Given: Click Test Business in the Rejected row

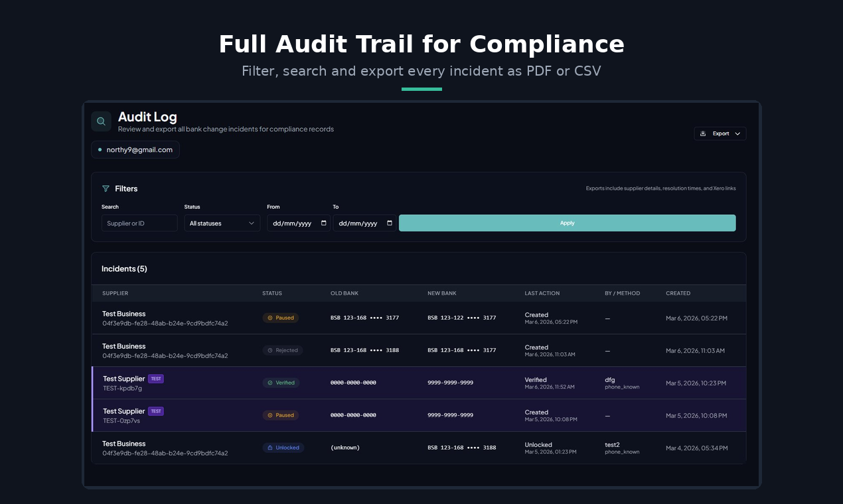Looking at the screenshot, I should tap(123, 346).
